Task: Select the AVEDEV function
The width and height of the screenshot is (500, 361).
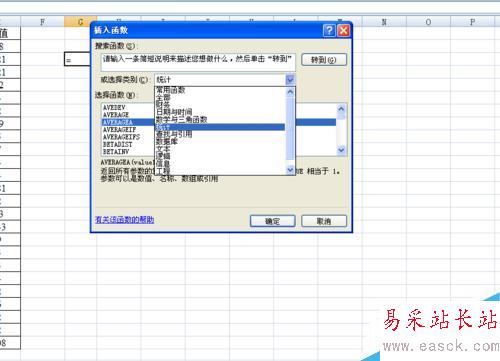Action: pyautogui.click(x=114, y=108)
